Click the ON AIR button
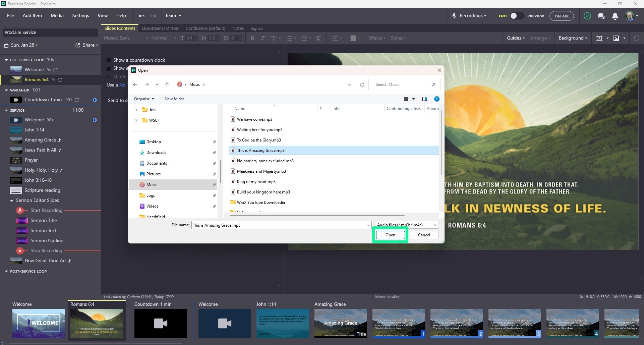Viewport: 644px width, 345px height. click(x=562, y=16)
